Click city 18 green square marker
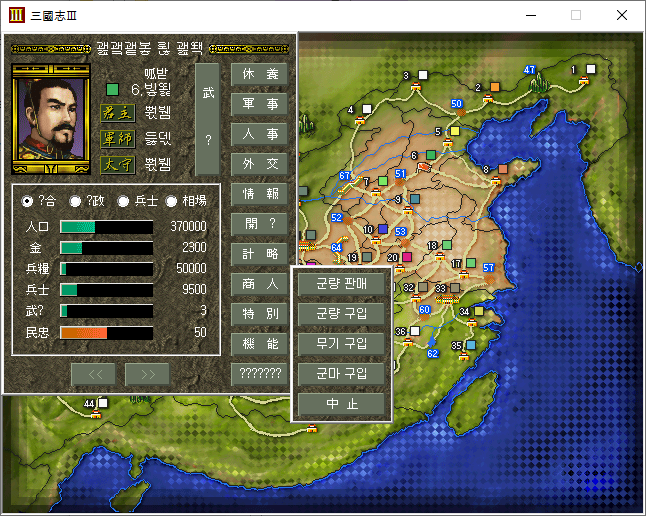Viewport: 646px width, 516px height. click(447, 245)
